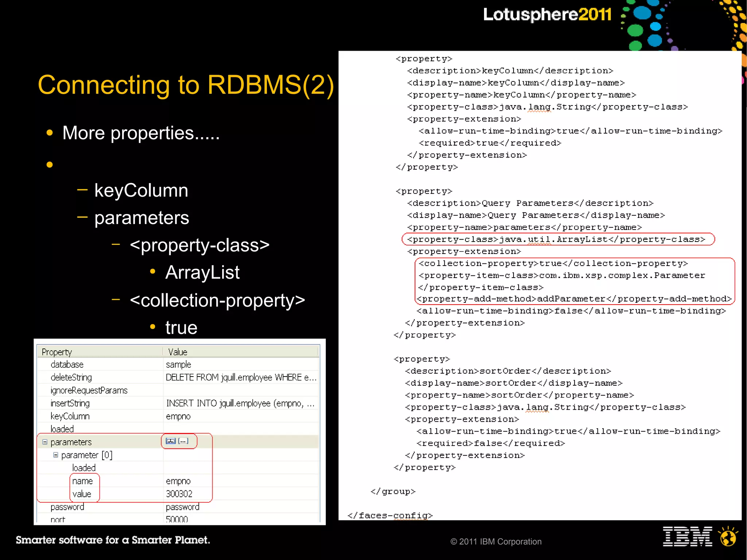Click the 'java.util.ArrayList' property-class line
The height and width of the screenshot is (560, 747).
pyautogui.click(x=556, y=239)
